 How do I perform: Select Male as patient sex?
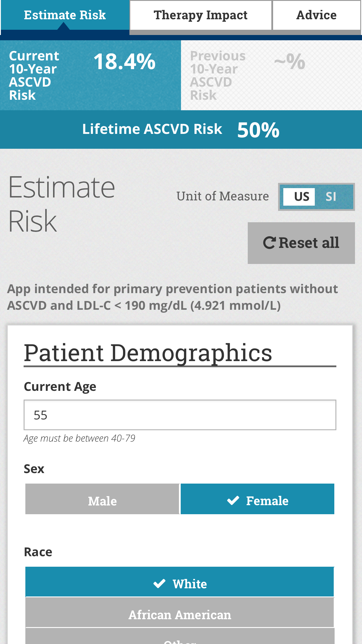(102, 499)
